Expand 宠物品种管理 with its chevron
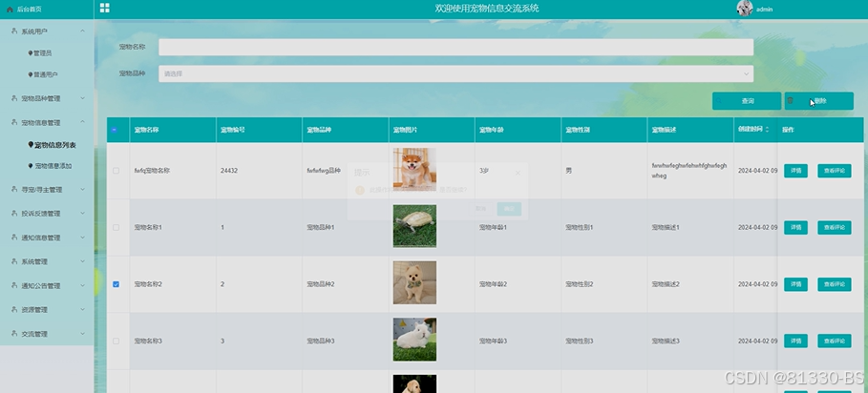This screenshot has width=868, height=393. coord(82,98)
